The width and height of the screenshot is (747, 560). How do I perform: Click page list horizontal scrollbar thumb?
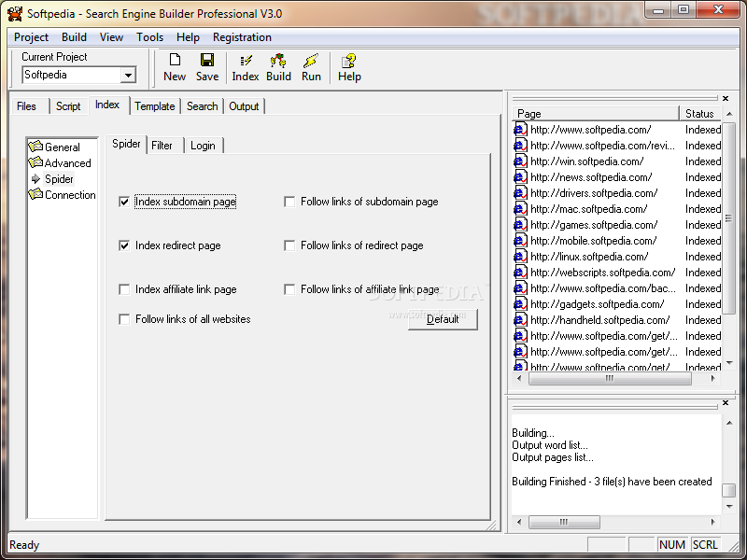pos(610,379)
